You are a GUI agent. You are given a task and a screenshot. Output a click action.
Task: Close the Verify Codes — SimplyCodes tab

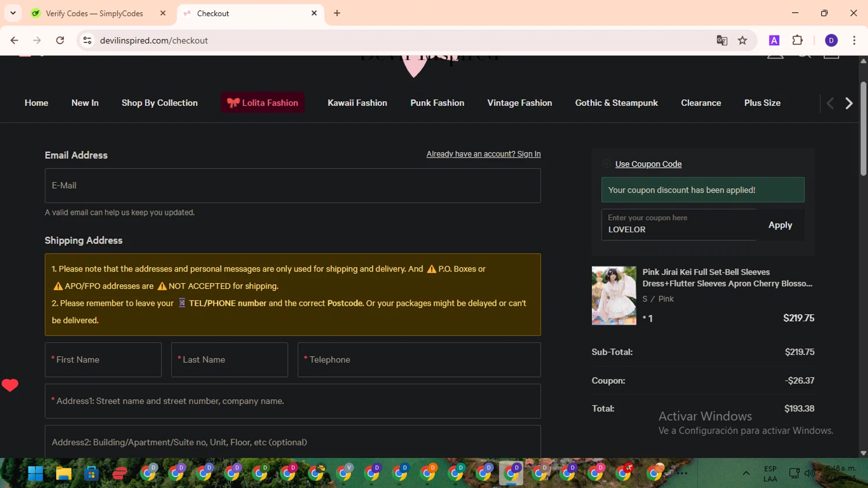pyautogui.click(x=163, y=13)
